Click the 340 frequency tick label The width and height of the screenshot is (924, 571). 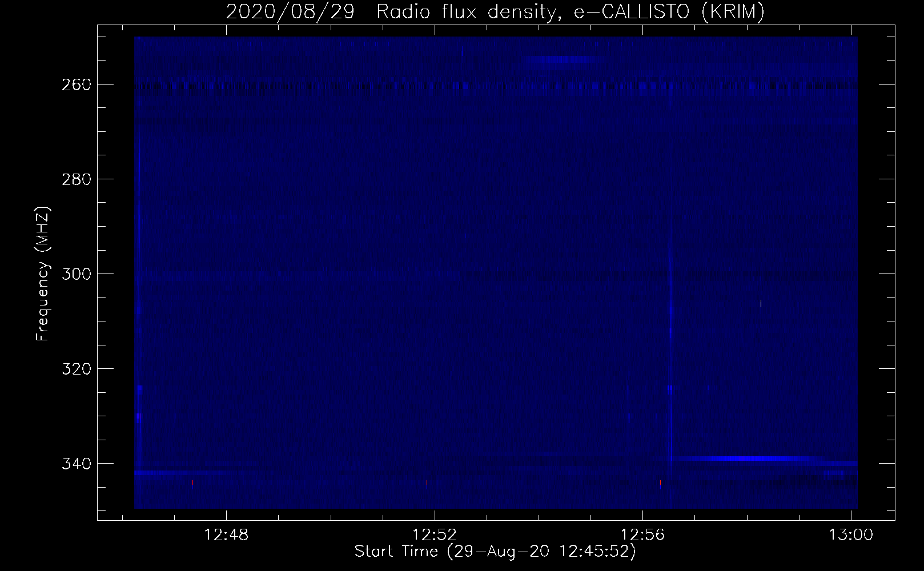pos(76,463)
